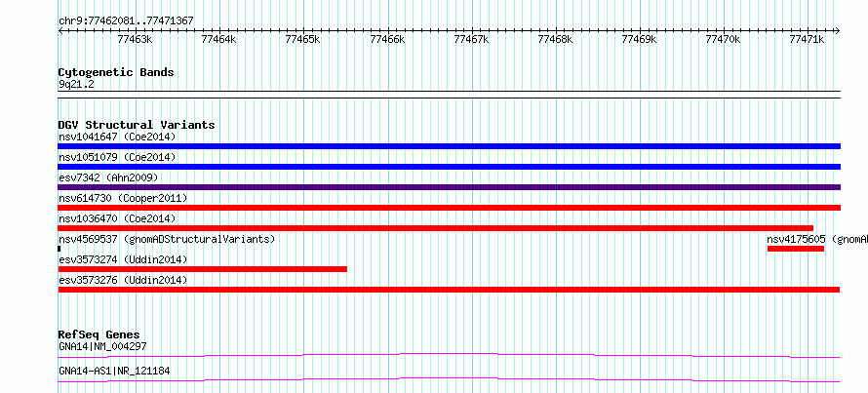Image resolution: width=868 pixels, height=393 pixels.
Task: Click the red bar for nsv1036470
Action: 435,228
